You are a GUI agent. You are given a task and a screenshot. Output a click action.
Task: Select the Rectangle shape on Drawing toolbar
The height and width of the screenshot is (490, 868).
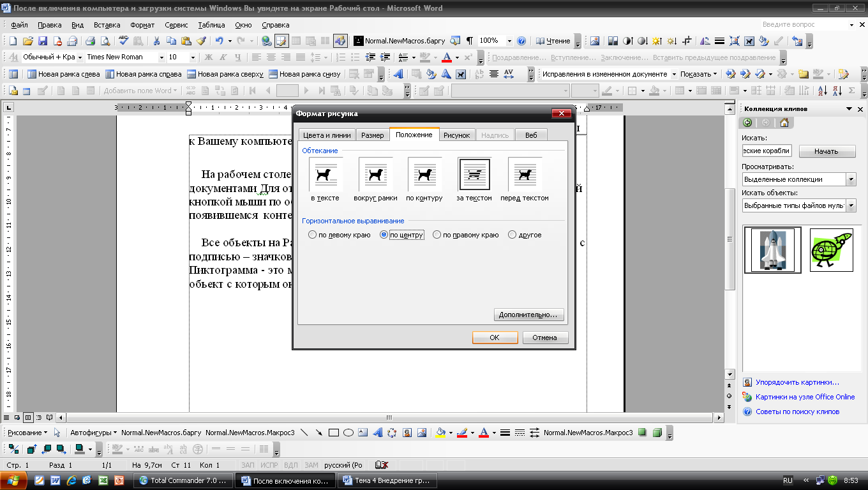coord(333,433)
